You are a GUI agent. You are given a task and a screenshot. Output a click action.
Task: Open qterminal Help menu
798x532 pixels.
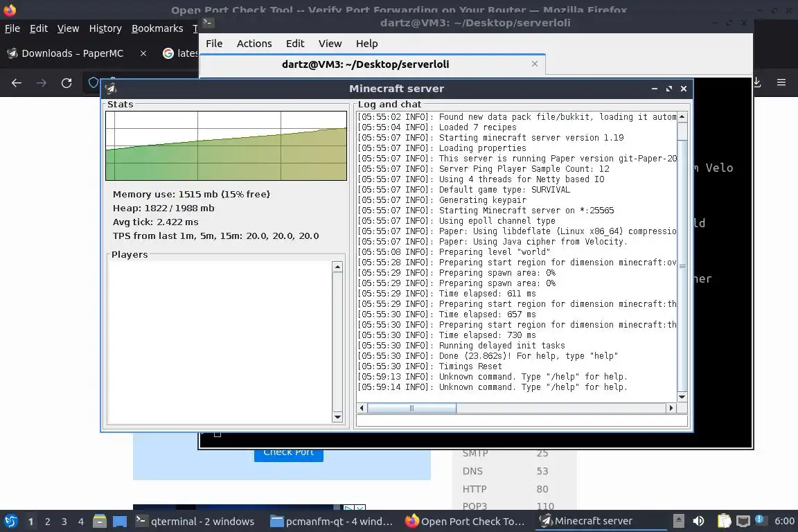(366, 44)
